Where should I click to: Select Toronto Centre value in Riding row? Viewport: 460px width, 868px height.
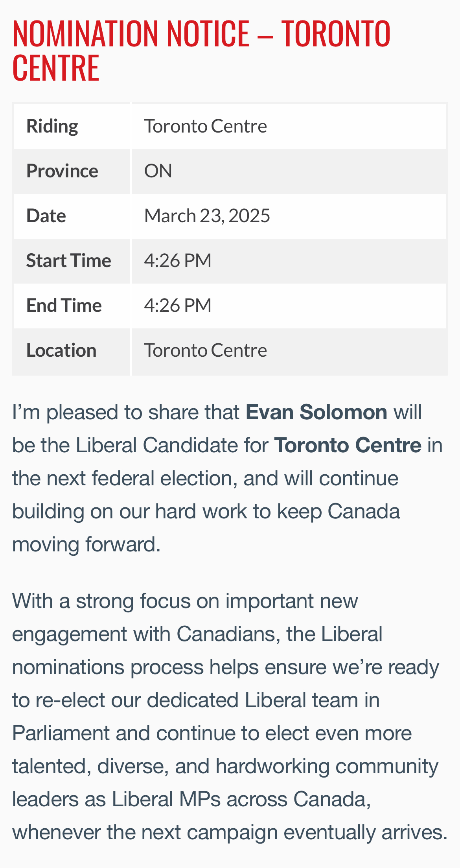[x=205, y=126]
